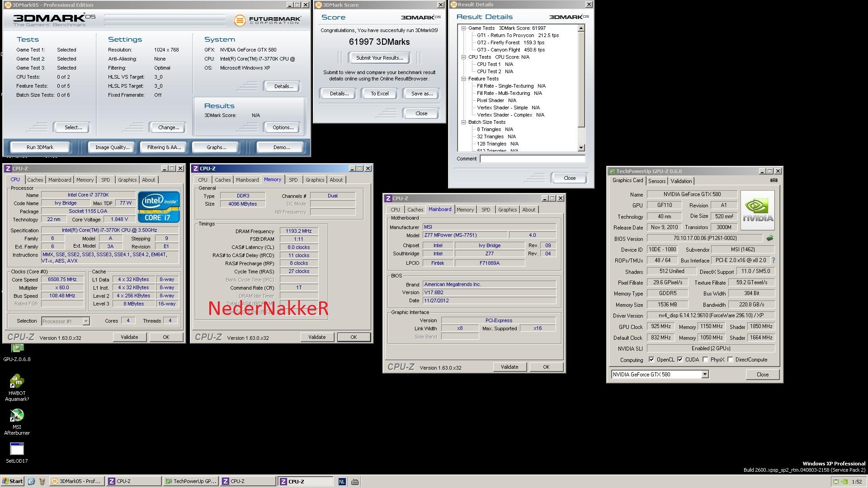This screenshot has height=488, width=868.
Task: Click the Run 3DMark button
Action: pyautogui.click(x=40, y=147)
